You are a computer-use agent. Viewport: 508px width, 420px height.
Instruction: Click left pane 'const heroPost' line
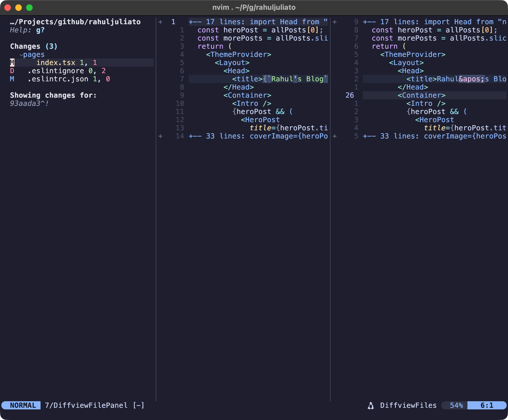click(260, 30)
